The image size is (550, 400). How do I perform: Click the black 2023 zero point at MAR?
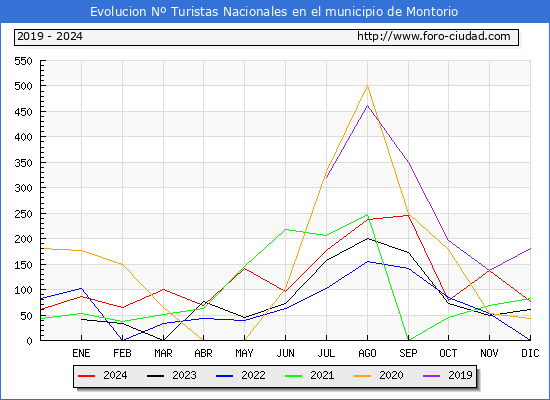coord(163,340)
